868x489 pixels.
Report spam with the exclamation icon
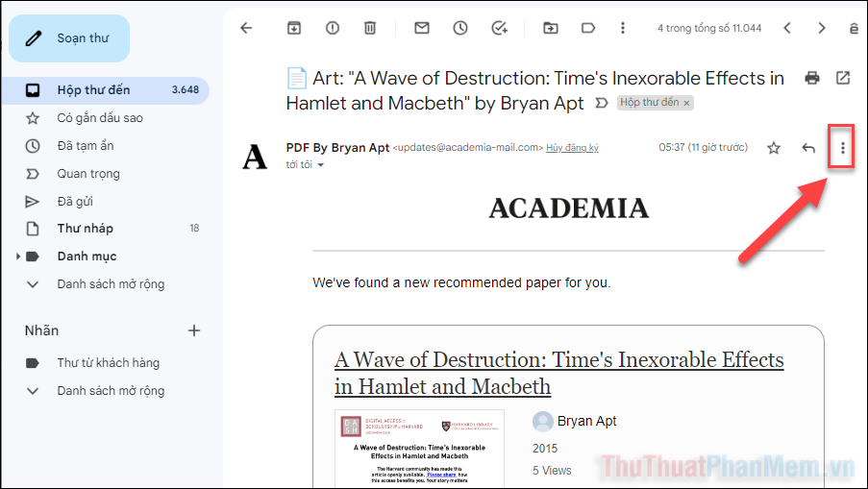(333, 28)
